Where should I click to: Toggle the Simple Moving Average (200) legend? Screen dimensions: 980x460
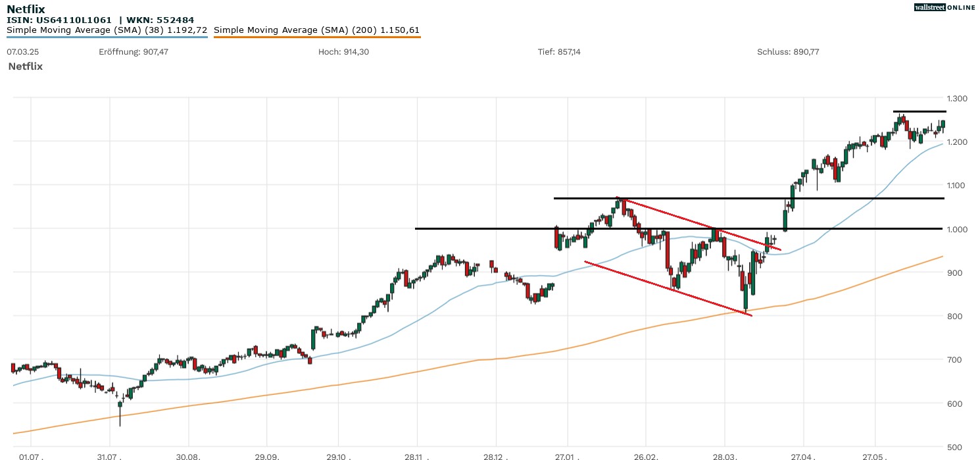coord(316,30)
